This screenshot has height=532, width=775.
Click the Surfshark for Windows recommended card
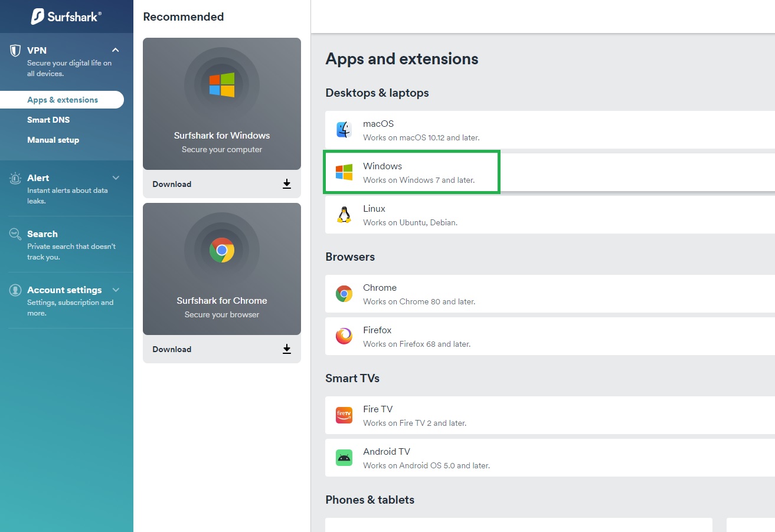222,104
